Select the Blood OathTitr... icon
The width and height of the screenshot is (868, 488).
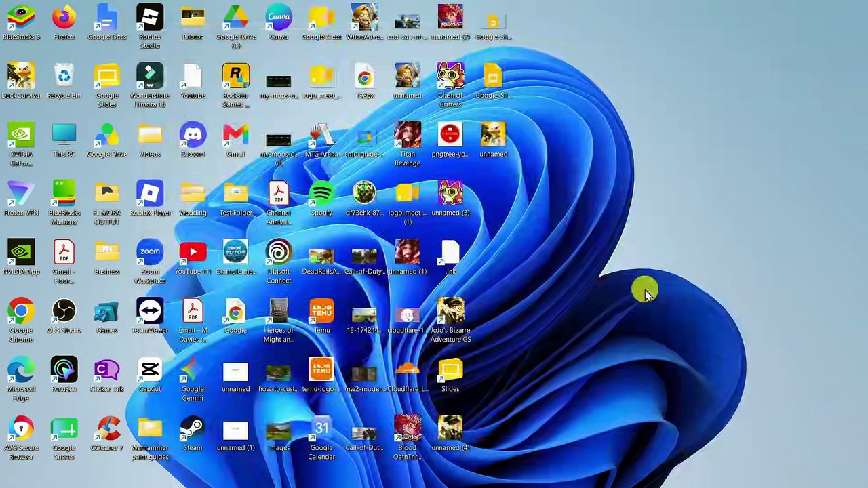coord(408,428)
